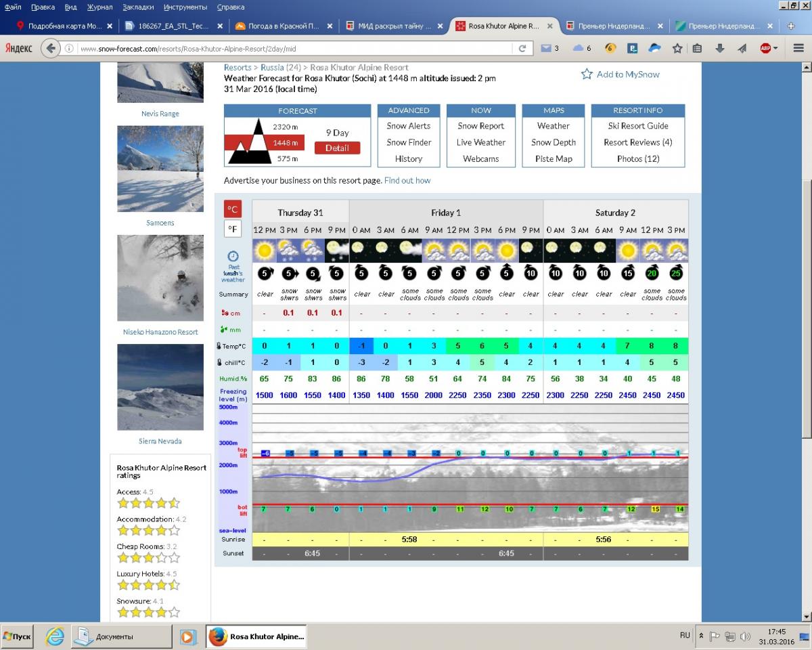
Task: Open the downloads arrow icon
Action: coord(720,48)
